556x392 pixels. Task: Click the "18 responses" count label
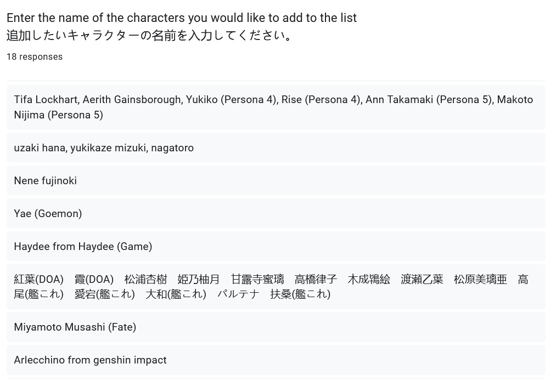[x=35, y=57]
